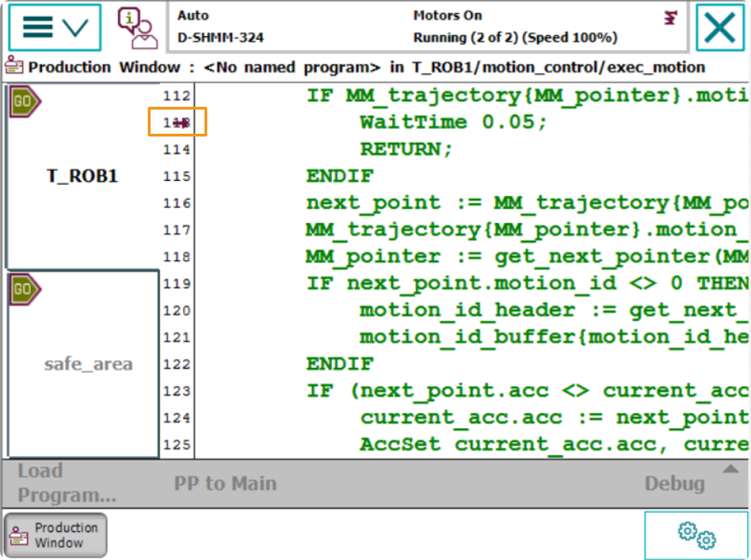
Task: Click the Motors On running status
Action: point(514,27)
